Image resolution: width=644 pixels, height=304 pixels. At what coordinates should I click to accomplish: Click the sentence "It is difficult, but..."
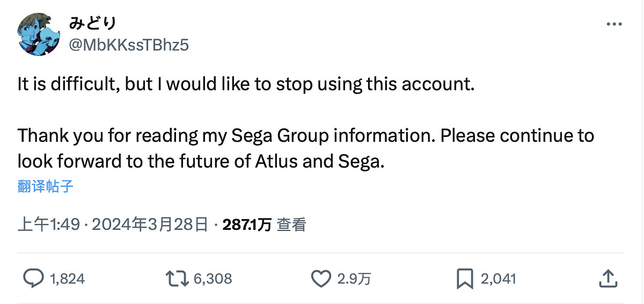click(x=246, y=84)
